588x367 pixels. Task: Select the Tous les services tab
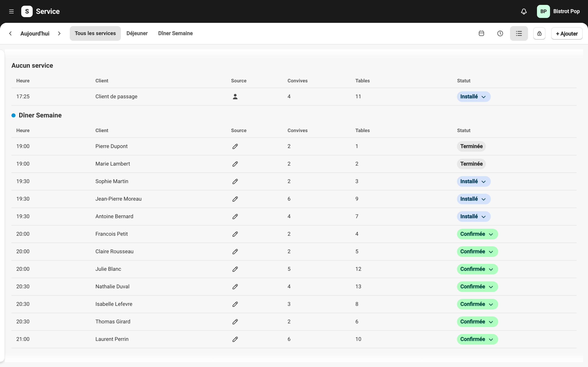click(x=95, y=33)
